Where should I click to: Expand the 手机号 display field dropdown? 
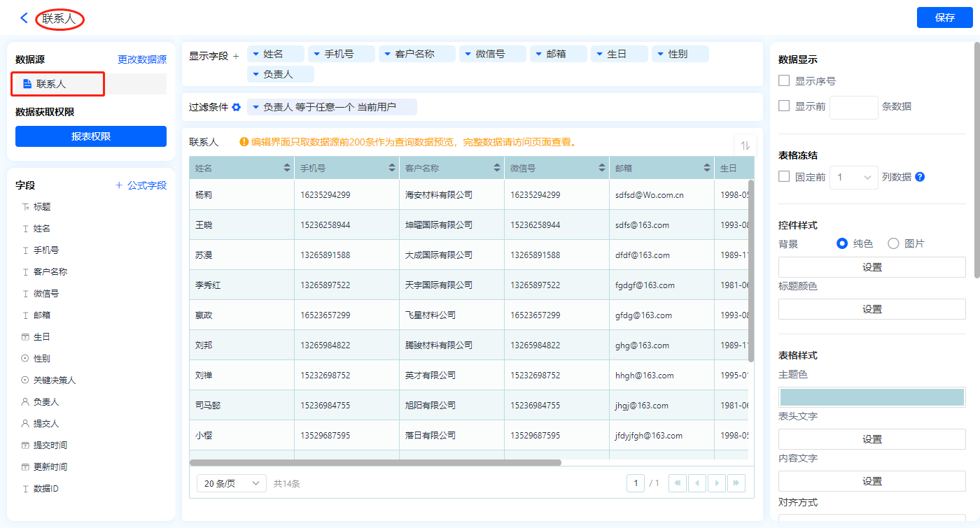(x=316, y=54)
